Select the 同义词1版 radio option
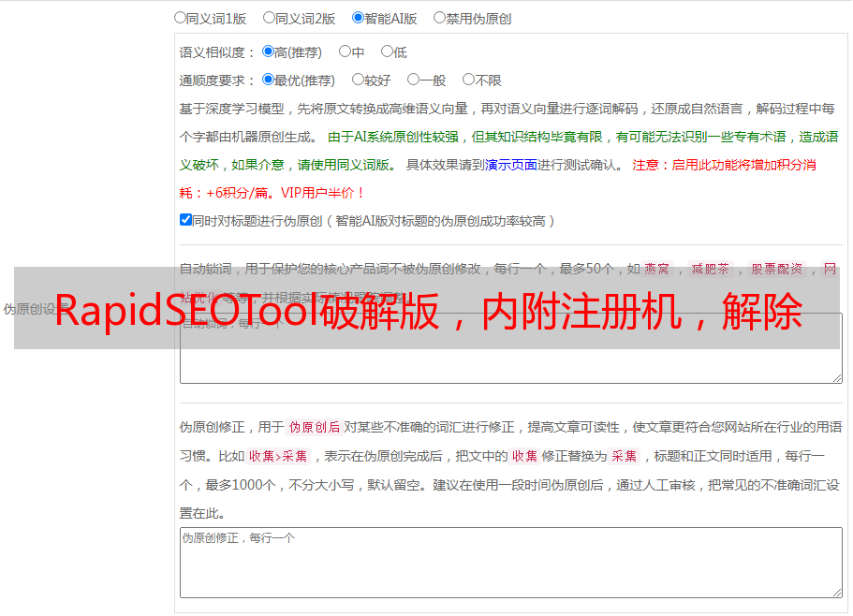The width and height of the screenshot is (853, 616). [x=180, y=18]
